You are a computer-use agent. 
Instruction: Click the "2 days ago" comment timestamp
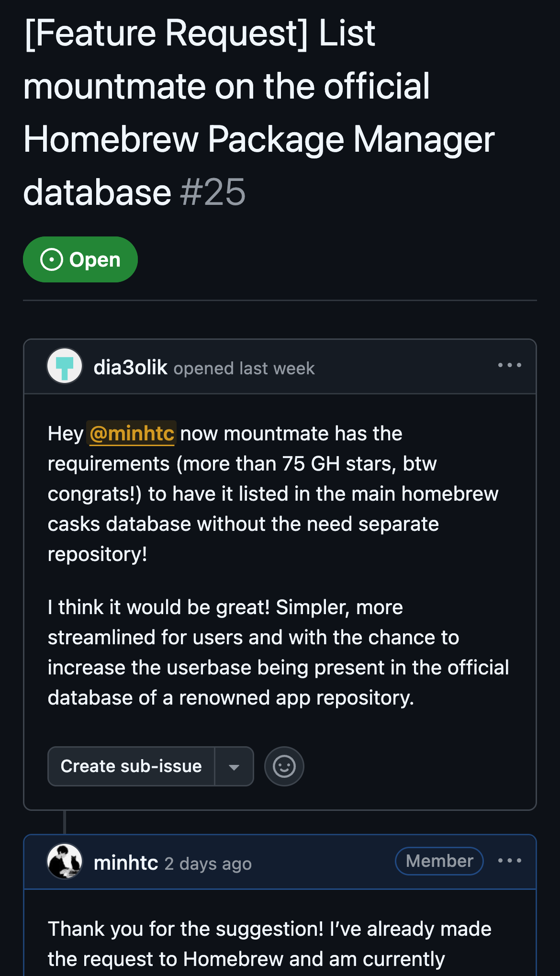click(208, 864)
